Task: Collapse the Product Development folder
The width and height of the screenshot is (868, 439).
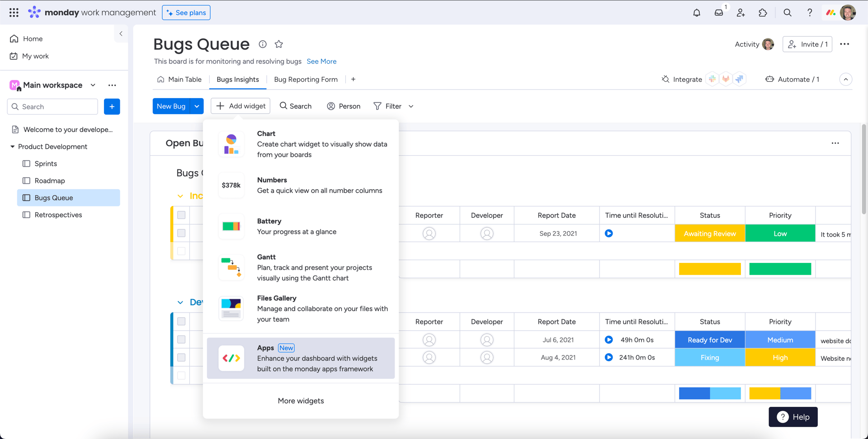Action: (13, 146)
